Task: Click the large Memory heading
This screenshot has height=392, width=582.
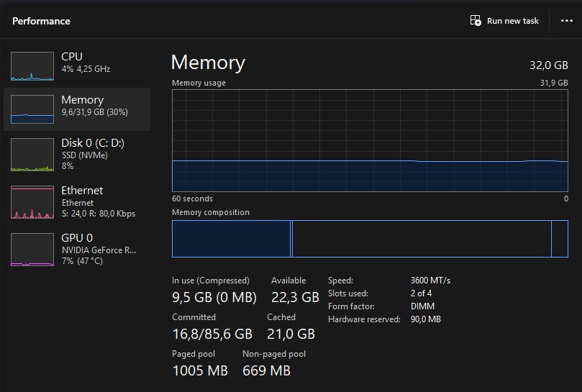Action: click(x=208, y=63)
